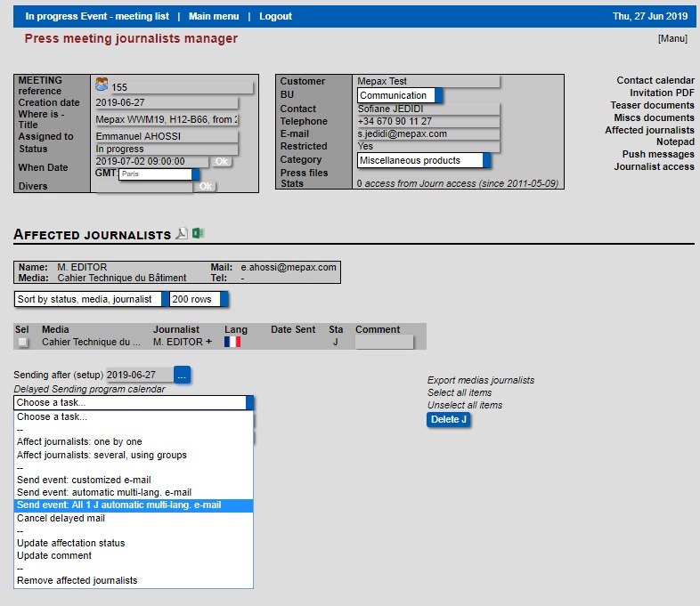Click the Comment input field in journalist row
700x606 pixels.
pyautogui.click(x=384, y=342)
